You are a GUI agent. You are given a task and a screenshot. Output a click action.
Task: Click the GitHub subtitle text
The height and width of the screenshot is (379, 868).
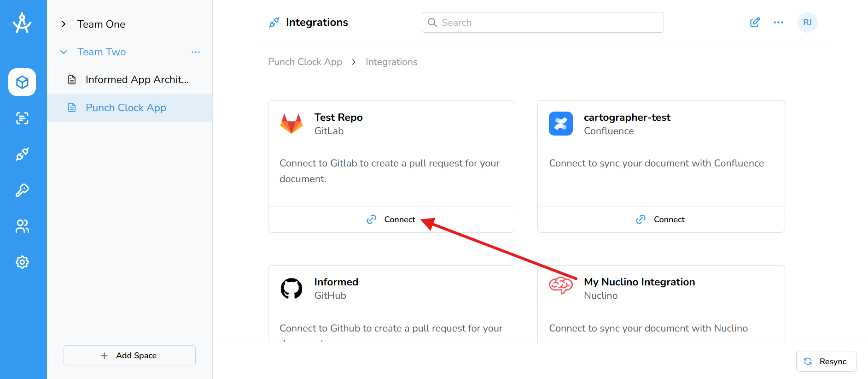coord(330,296)
